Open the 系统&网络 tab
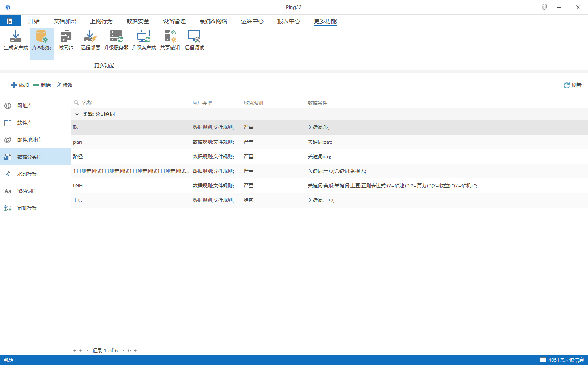The height and width of the screenshot is (365, 588). pos(213,21)
